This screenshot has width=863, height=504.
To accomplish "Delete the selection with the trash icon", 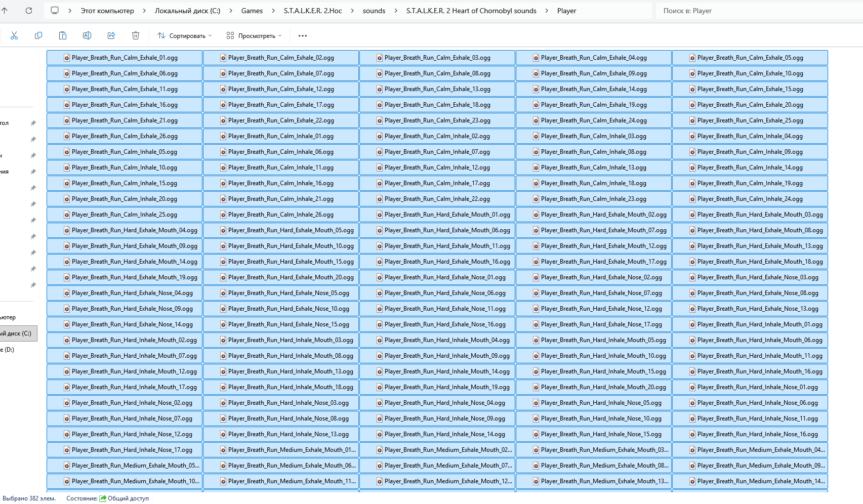I will (x=136, y=35).
